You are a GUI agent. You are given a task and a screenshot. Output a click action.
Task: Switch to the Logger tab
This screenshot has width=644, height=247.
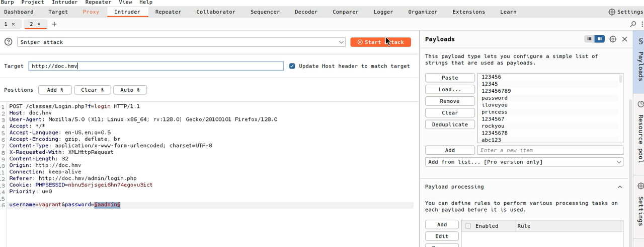tap(383, 12)
